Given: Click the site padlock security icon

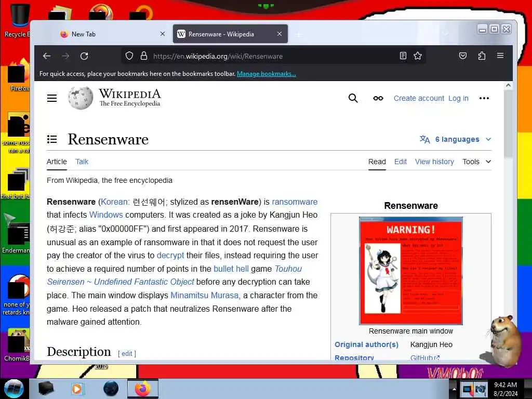Looking at the screenshot, I should pyautogui.click(x=144, y=56).
